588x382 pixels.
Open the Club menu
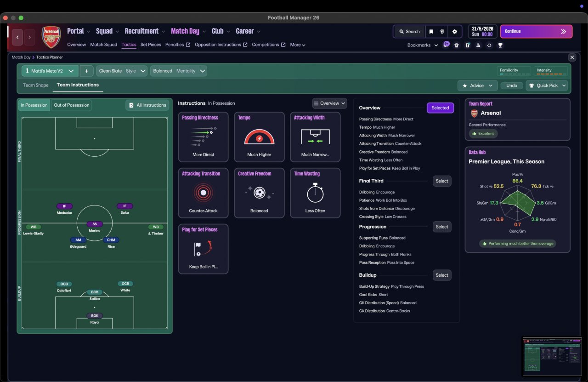[x=221, y=31]
